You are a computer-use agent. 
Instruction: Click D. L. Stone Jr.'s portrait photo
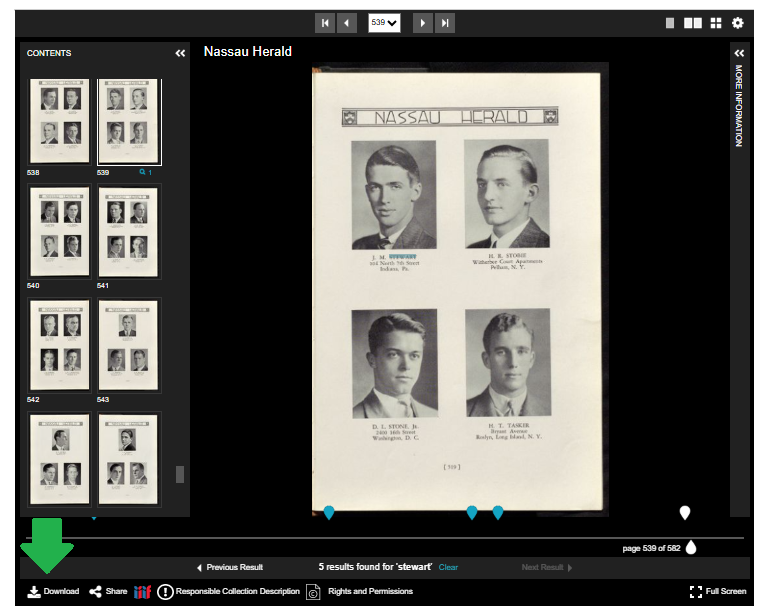pyautogui.click(x=394, y=363)
